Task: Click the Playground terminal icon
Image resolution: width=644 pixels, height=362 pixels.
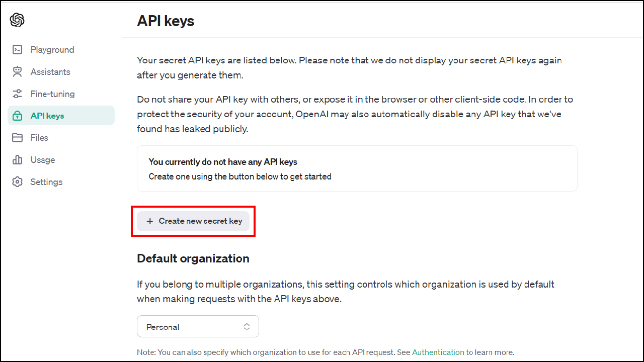Action: point(18,50)
